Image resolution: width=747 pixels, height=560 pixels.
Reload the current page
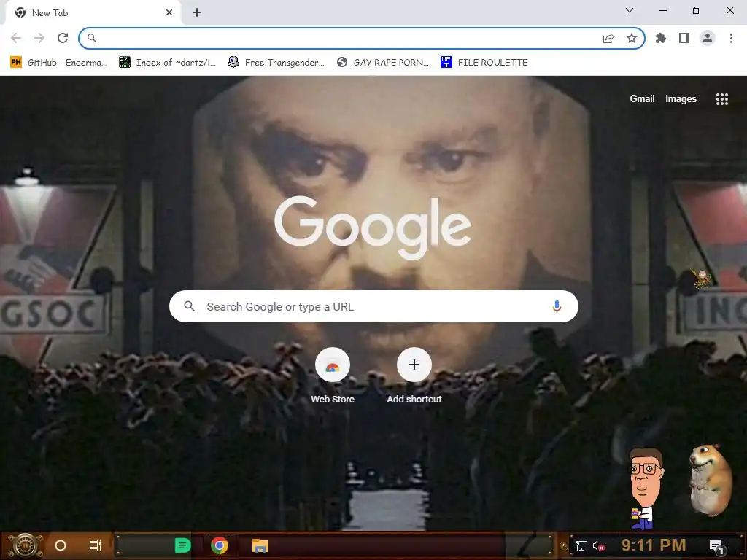(x=63, y=38)
